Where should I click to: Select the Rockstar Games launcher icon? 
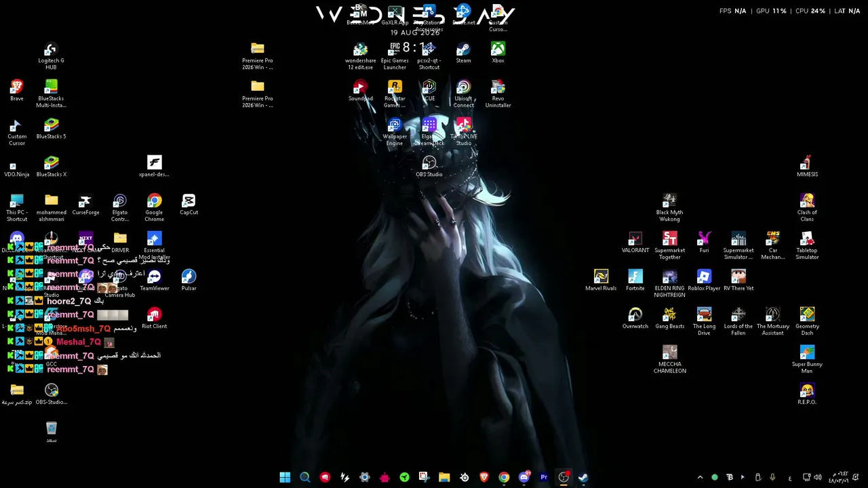(x=395, y=94)
